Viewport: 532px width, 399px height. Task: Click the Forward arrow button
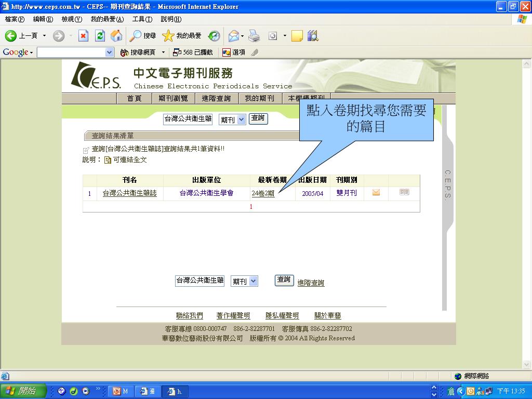(58, 36)
